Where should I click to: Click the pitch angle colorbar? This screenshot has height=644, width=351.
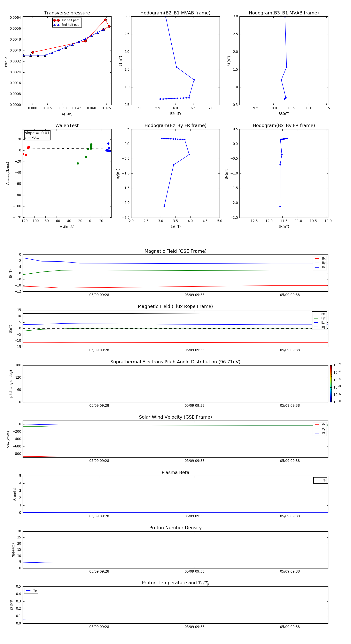click(331, 384)
